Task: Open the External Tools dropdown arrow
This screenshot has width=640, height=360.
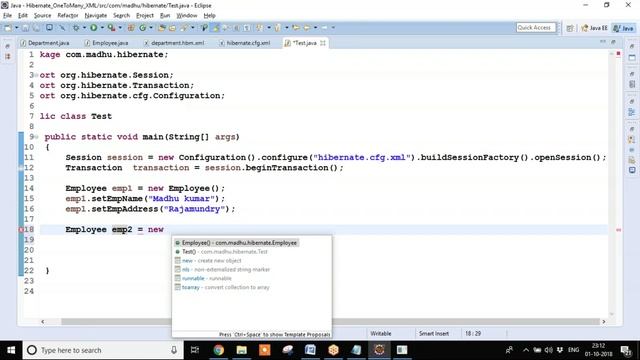Action: pos(120,28)
